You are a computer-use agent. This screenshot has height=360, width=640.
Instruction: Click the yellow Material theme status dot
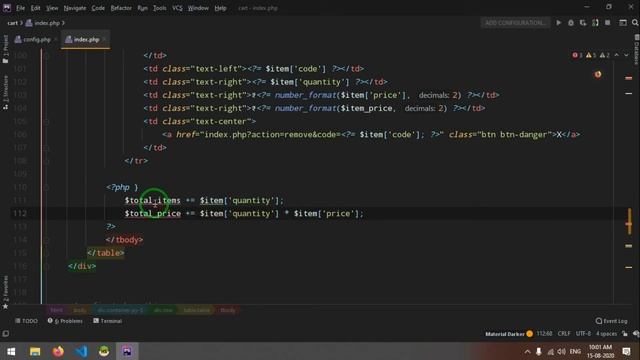tap(529, 333)
